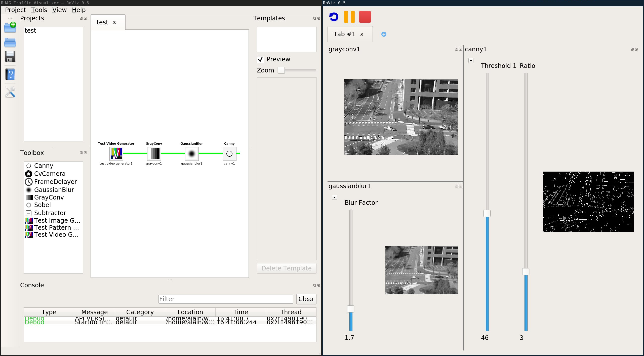Image resolution: width=644 pixels, height=356 pixels.
Task: Select the Test Video Generator node
Action: coord(116,154)
